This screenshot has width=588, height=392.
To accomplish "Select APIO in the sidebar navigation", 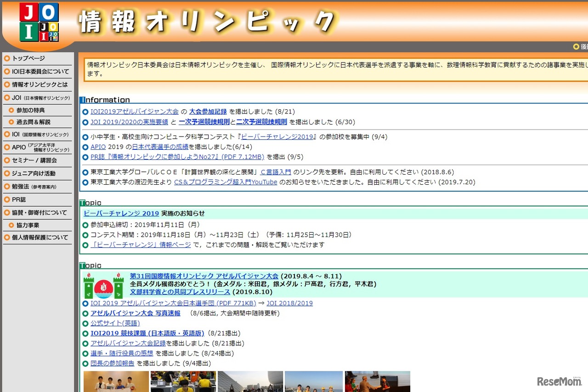I will 18,148.
